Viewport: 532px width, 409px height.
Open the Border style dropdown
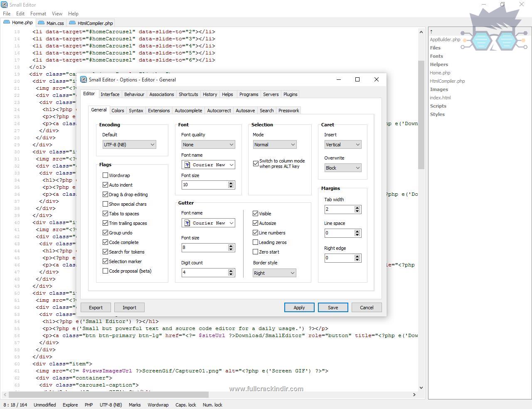(x=274, y=273)
